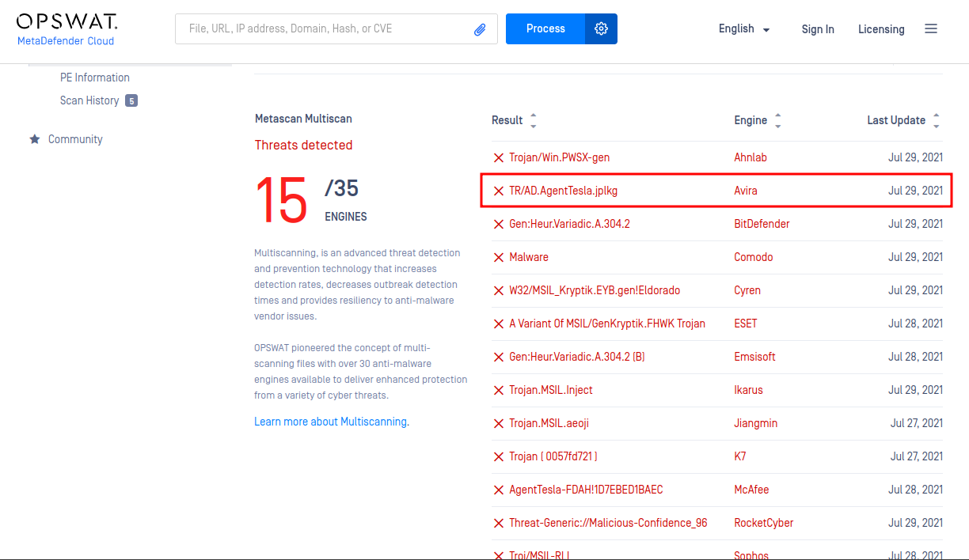Select the Avira engine name

(747, 191)
